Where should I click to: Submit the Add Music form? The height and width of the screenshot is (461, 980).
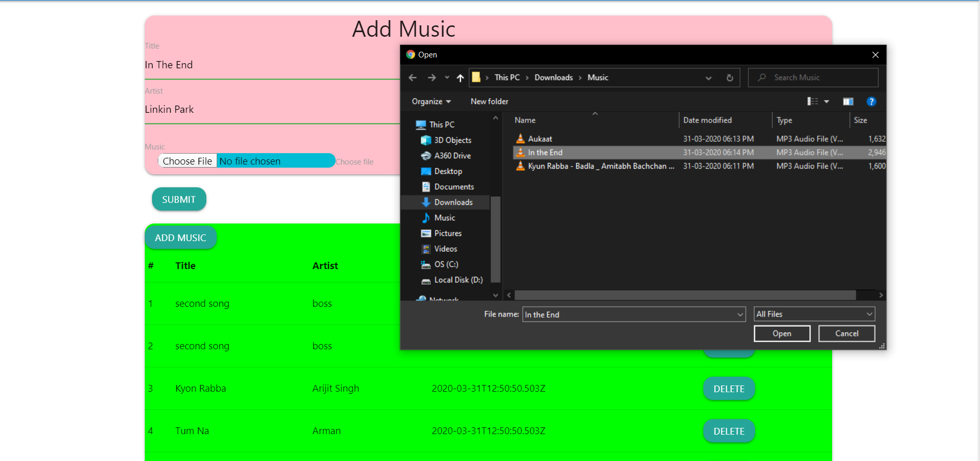(x=179, y=199)
